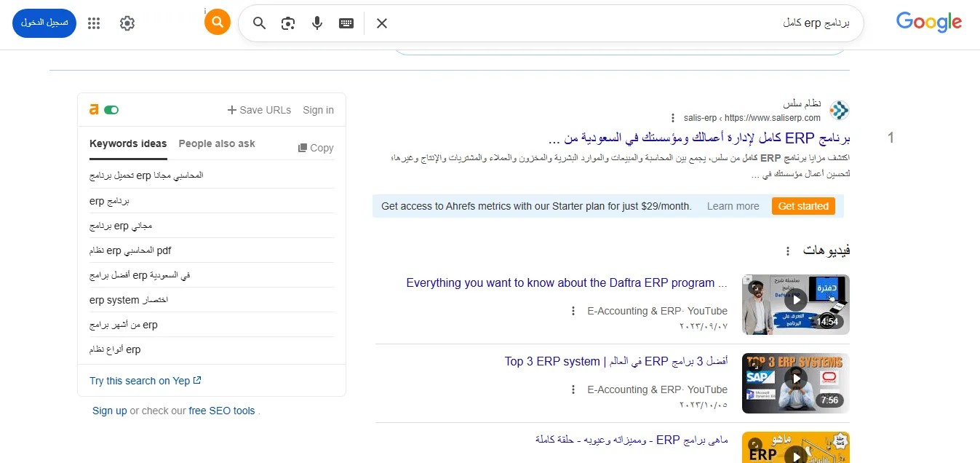Screen dimensions: 980x463
Task: Select the Keywords ideas tab
Action: coord(128,143)
